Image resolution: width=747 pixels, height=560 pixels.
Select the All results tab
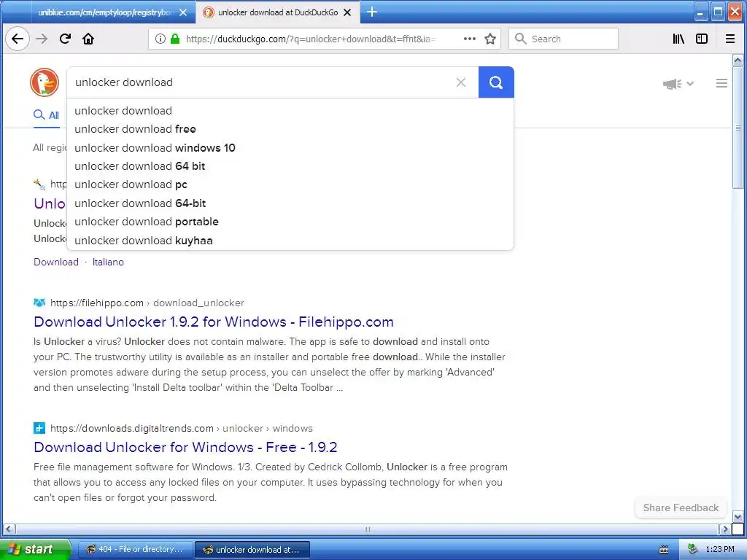click(x=46, y=115)
